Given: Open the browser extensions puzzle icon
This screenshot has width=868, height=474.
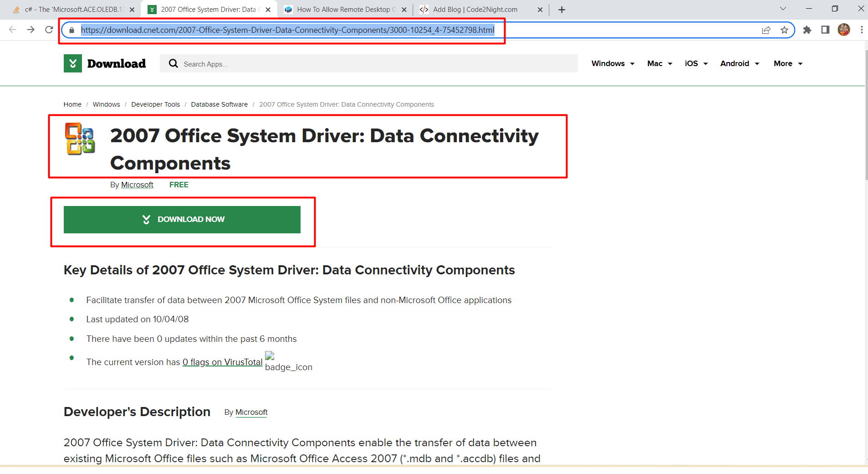Looking at the screenshot, I should [x=807, y=30].
